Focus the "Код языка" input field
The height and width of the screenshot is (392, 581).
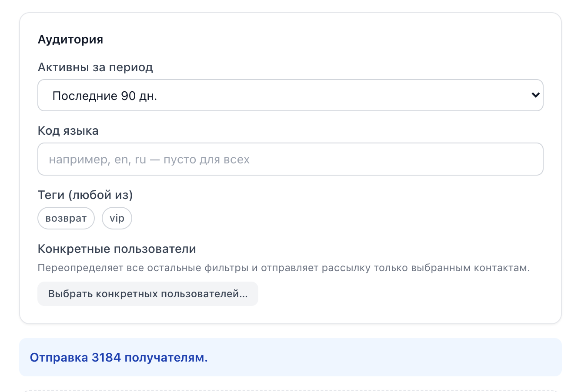coord(290,159)
